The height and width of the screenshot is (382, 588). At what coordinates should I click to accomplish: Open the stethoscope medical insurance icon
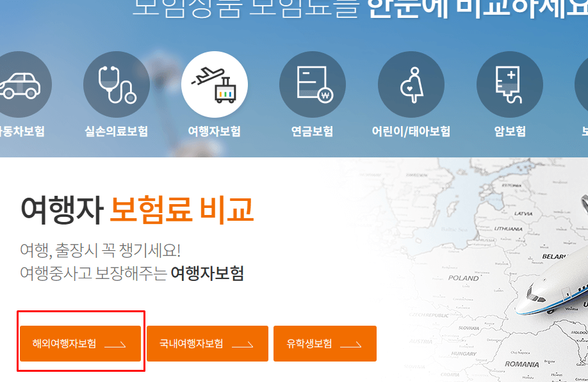pyautogui.click(x=116, y=84)
